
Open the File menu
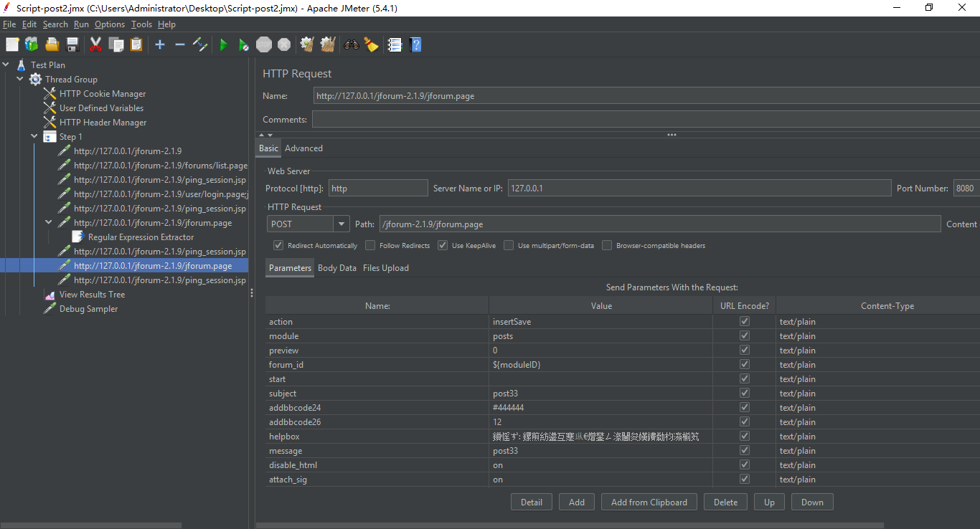pos(9,24)
